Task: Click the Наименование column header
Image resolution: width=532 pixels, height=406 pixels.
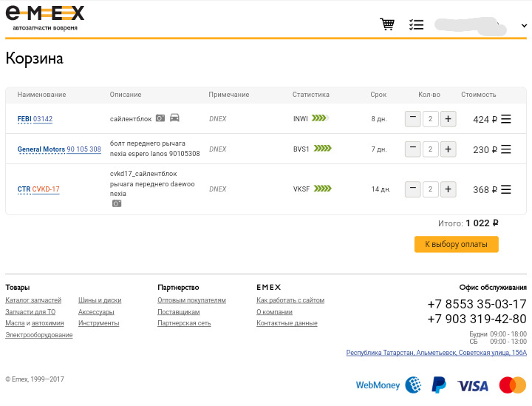Action: [x=41, y=95]
